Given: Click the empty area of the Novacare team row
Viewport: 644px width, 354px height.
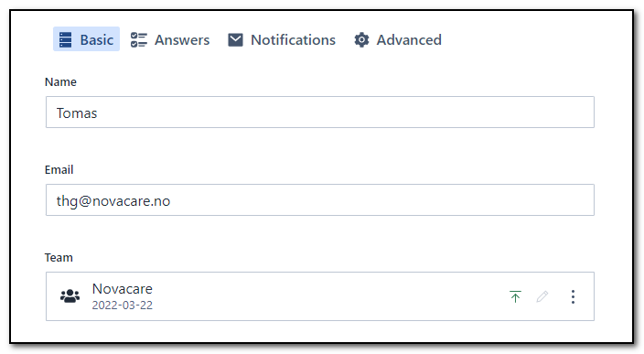Looking at the screenshot, I should (x=328, y=296).
